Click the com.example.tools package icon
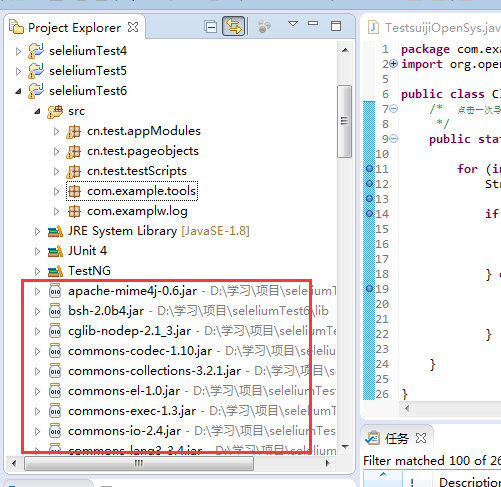The height and width of the screenshot is (487, 501). [x=74, y=191]
